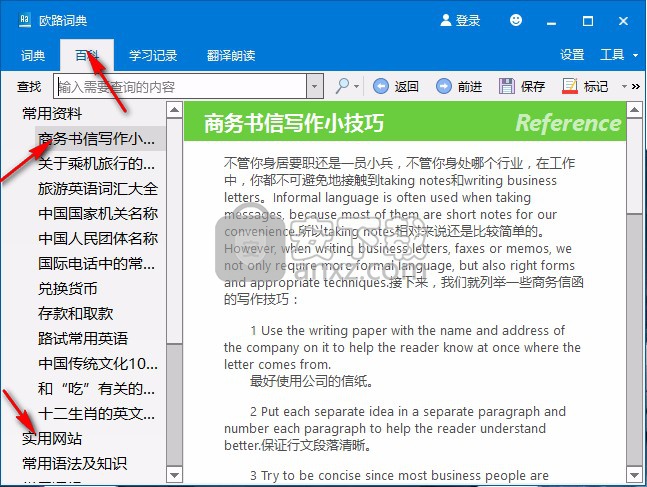Click the Reference label in header
Screen dimensions: 647x487
click(x=568, y=123)
